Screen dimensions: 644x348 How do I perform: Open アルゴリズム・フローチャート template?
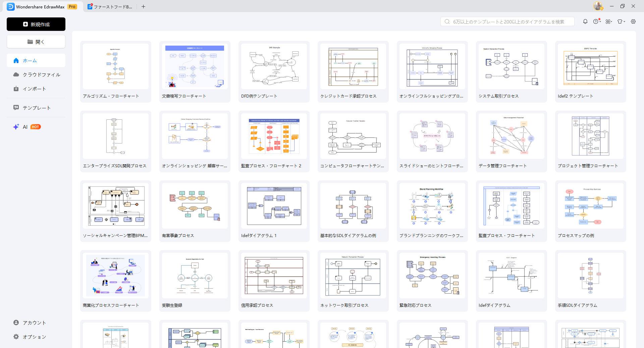(x=116, y=72)
